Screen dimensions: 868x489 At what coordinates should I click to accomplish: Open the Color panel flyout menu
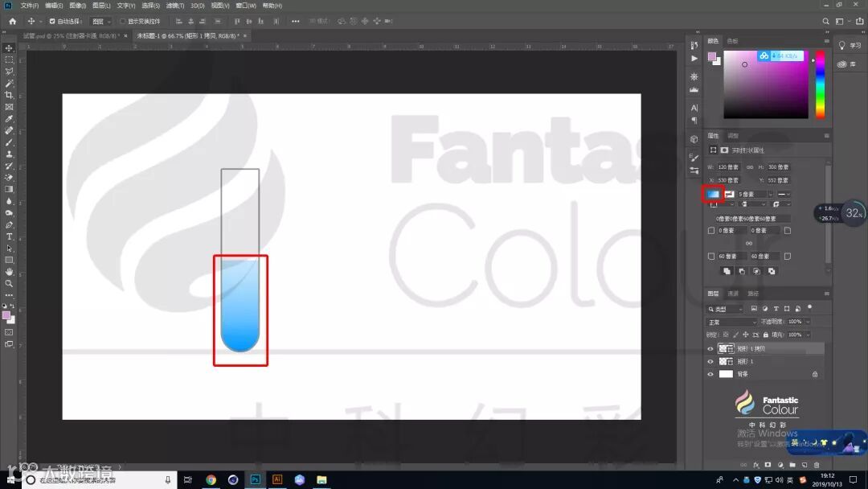pos(826,41)
